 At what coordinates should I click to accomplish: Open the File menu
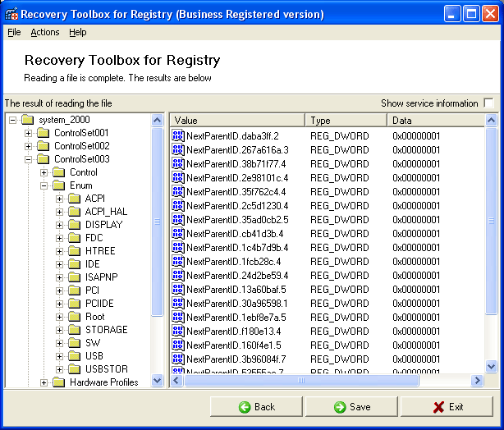point(14,32)
